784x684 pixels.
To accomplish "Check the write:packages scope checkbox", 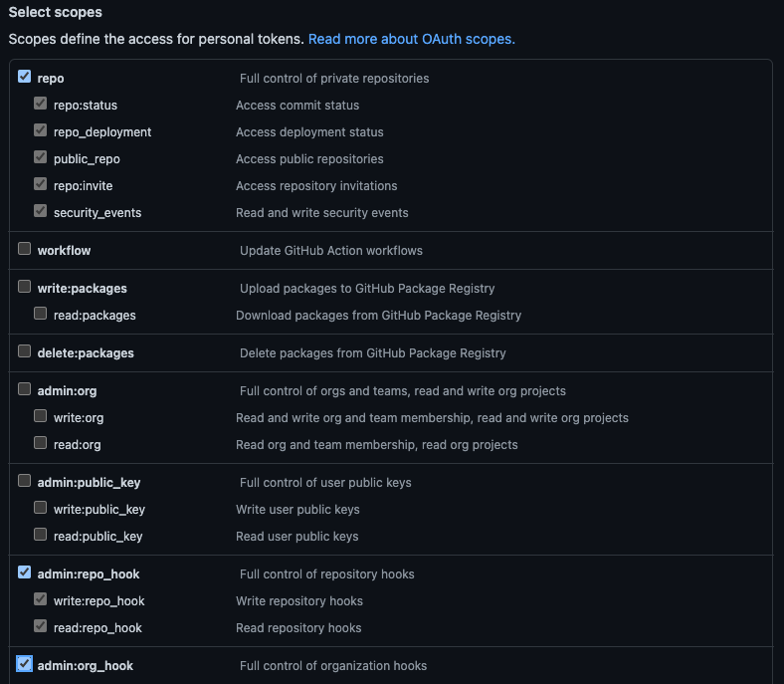I will (25, 287).
